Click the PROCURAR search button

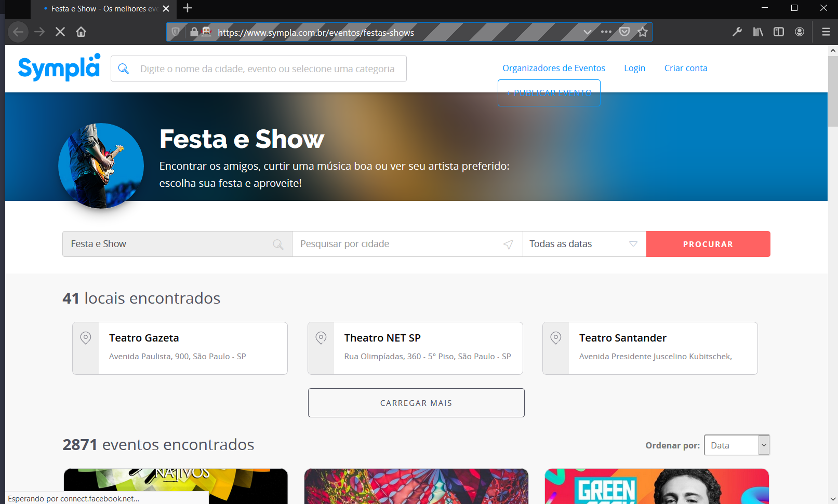click(708, 244)
